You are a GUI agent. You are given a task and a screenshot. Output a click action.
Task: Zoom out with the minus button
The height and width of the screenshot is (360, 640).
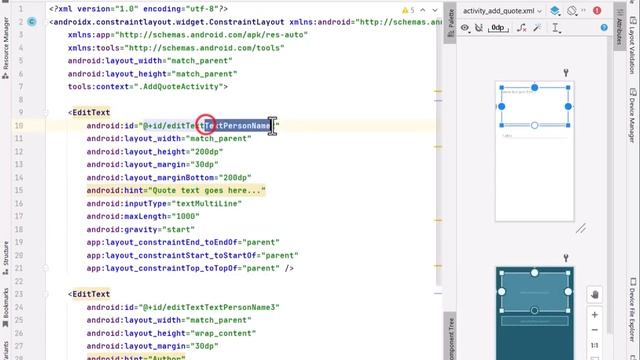click(595, 330)
